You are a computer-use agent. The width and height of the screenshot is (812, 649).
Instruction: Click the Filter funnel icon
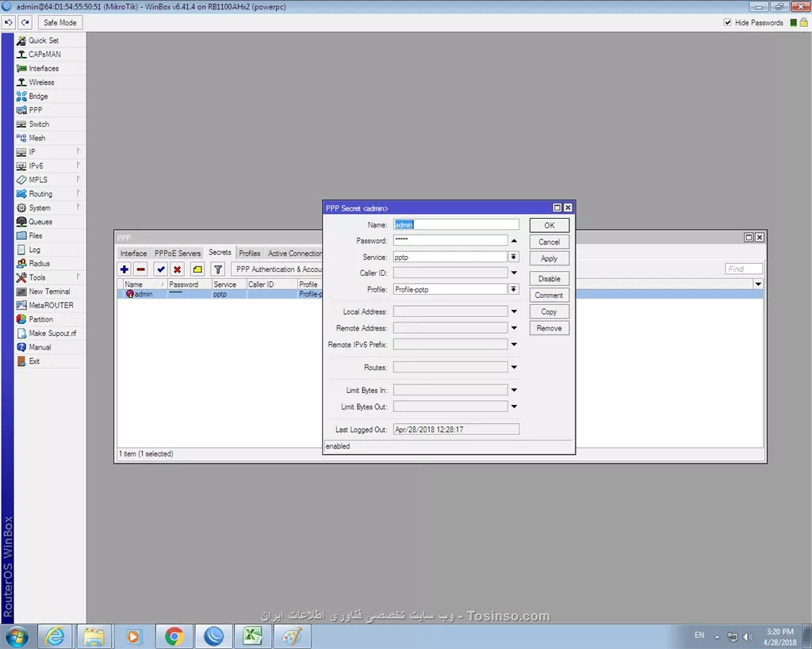218,269
